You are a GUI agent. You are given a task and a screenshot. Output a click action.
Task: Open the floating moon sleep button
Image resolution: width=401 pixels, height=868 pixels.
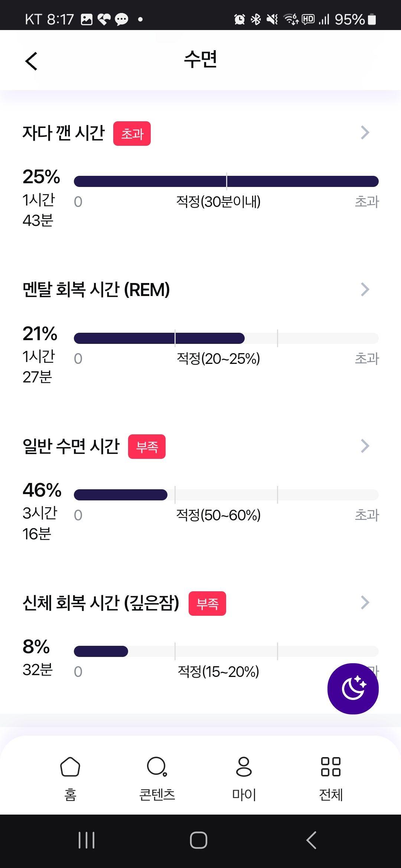click(353, 688)
